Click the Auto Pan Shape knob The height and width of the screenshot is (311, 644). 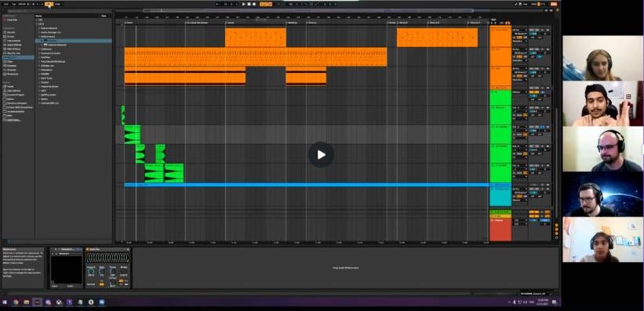124,272
